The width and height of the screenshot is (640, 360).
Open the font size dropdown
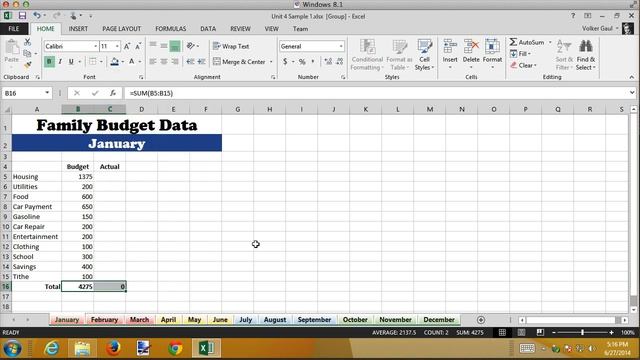tap(117, 46)
